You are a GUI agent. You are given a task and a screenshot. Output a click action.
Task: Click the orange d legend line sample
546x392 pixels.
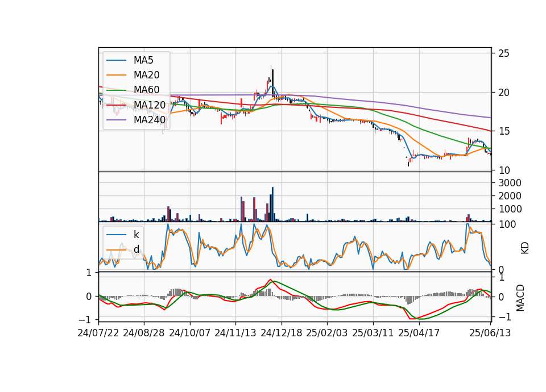tap(116, 249)
